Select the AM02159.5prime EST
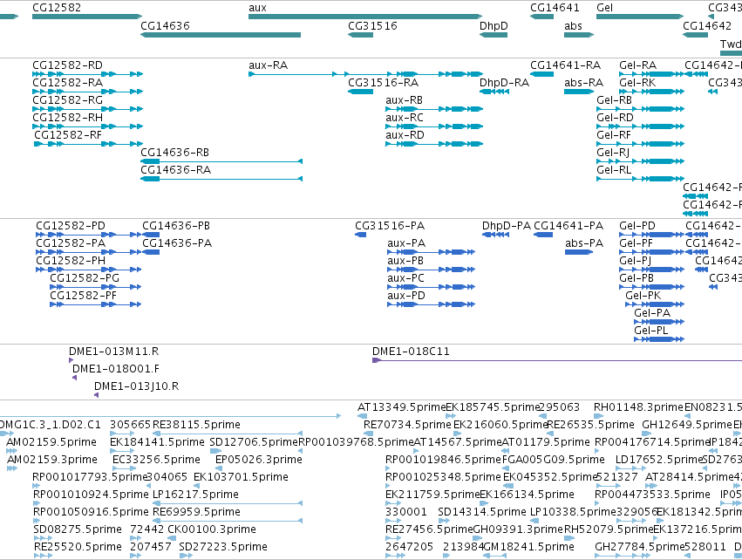This screenshot has height=560, width=742. coord(12,451)
